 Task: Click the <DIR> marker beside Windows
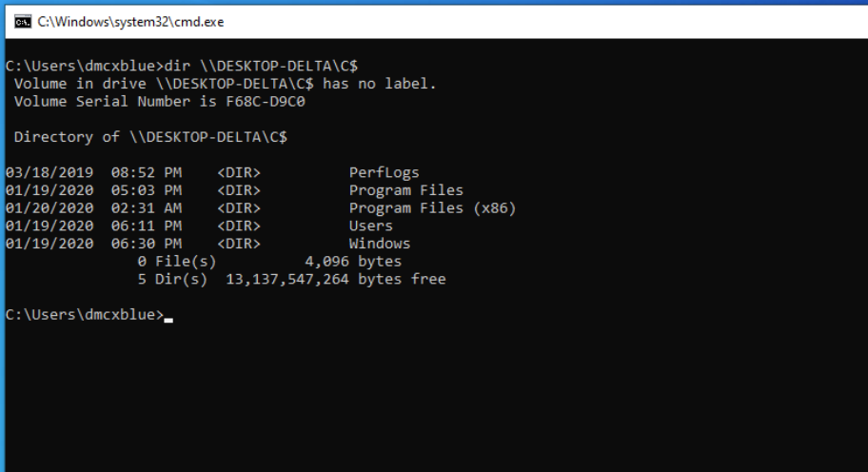click(239, 244)
